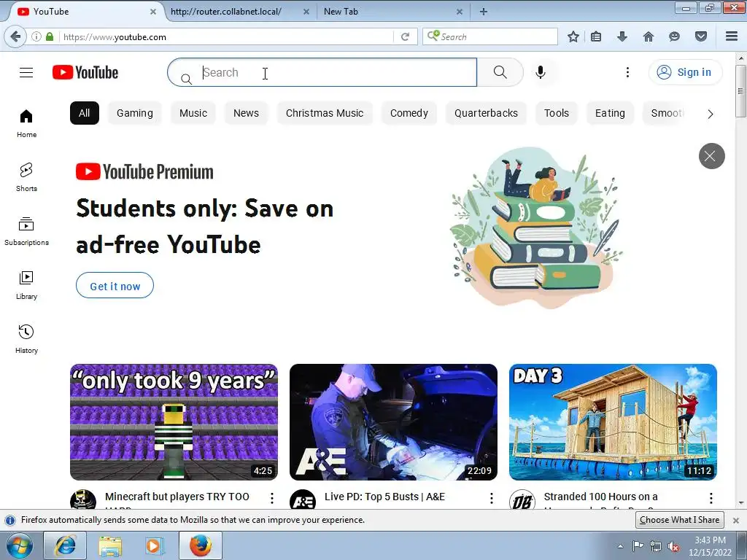The height and width of the screenshot is (560, 747).
Task: Open the Firefox downloads panel
Action: [x=622, y=36]
